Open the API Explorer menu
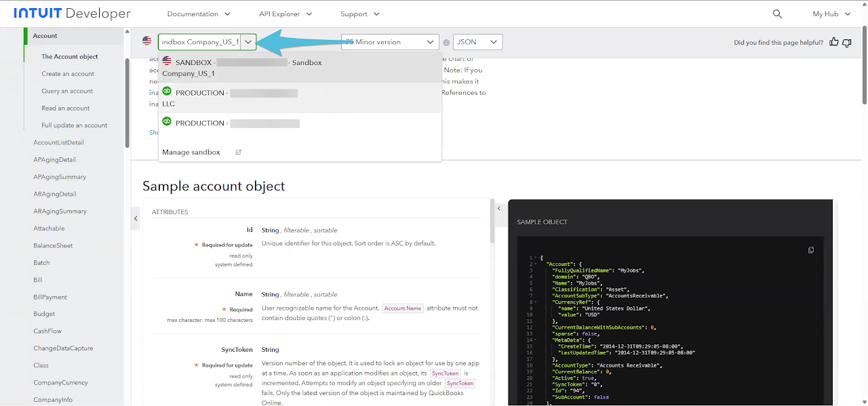 click(285, 14)
